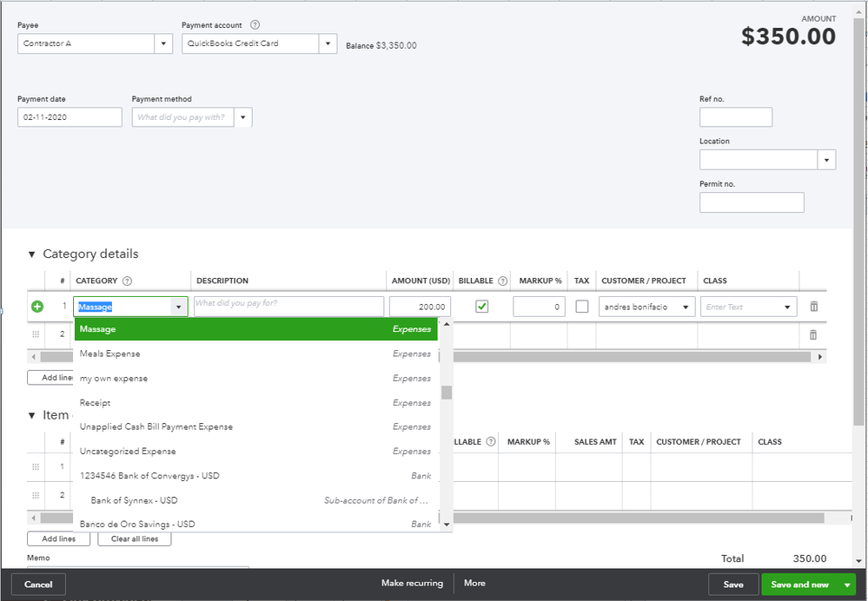
Task: Click the Massage category text field
Action: pyautogui.click(x=122, y=307)
